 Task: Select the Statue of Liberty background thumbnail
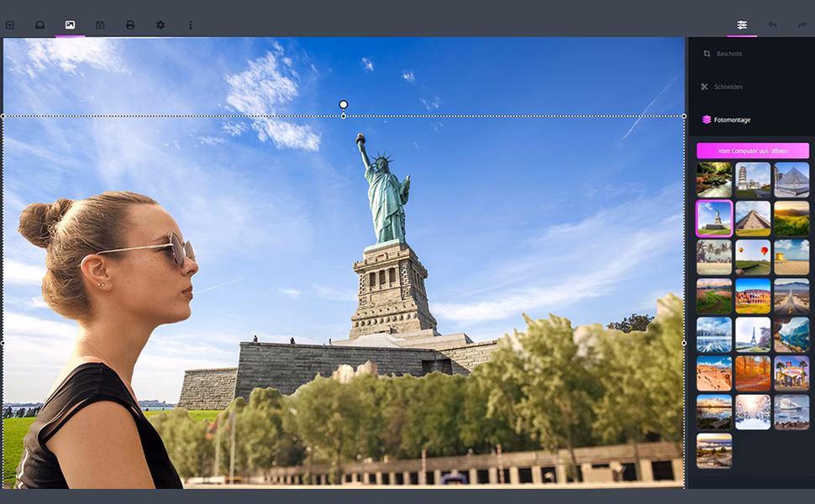[x=714, y=218]
